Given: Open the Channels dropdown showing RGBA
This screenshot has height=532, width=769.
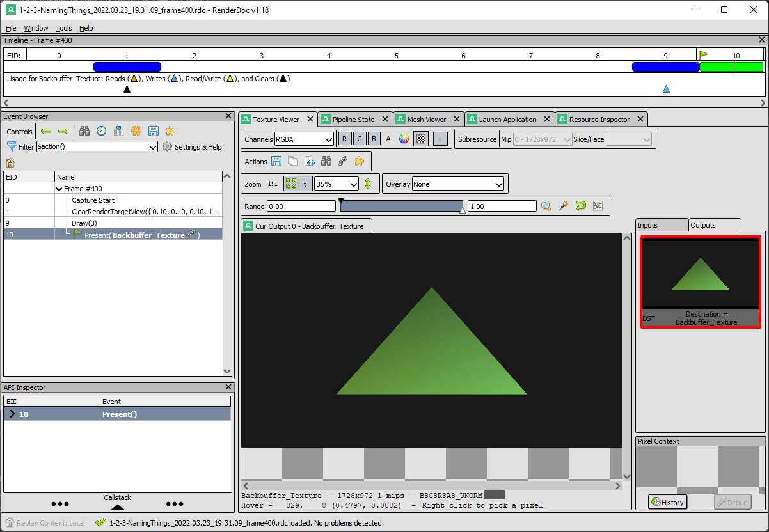Looking at the screenshot, I should [304, 139].
